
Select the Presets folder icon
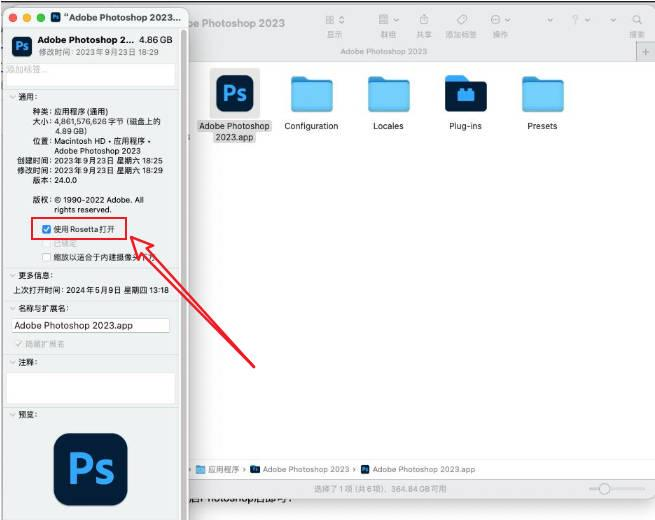pyautogui.click(x=542, y=94)
